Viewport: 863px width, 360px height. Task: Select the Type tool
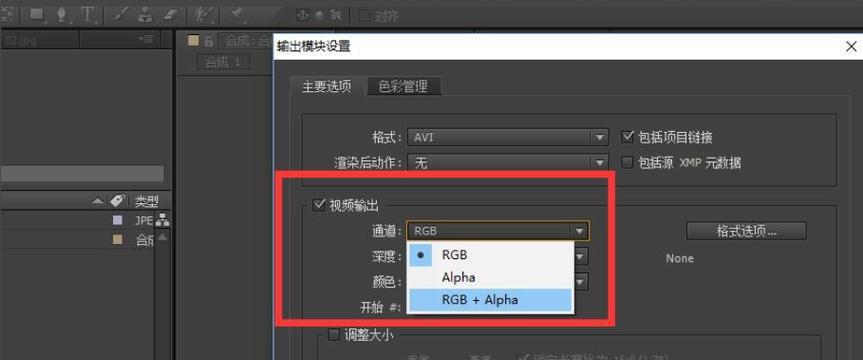pyautogui.click(x=88, y=15)
